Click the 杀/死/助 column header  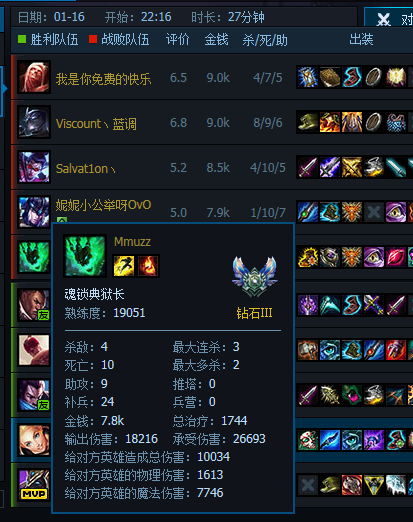(x=265, y=40)
